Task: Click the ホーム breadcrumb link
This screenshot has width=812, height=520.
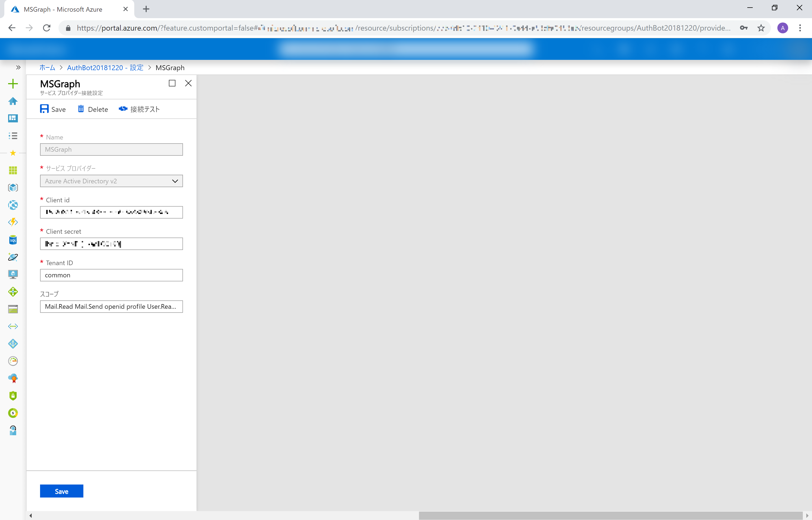Action: 47,67
